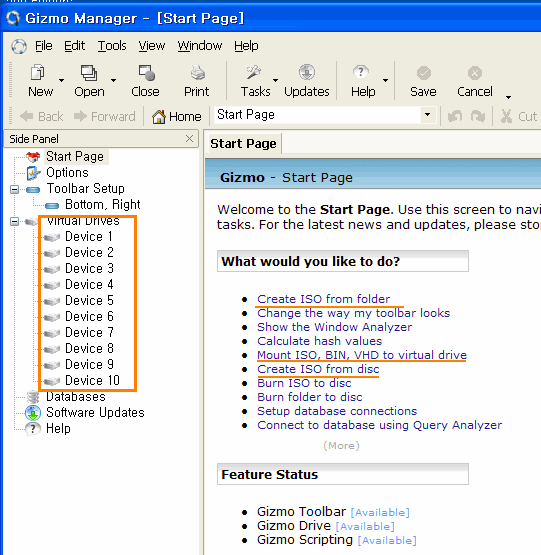
Task: Click the Databases icon in Side Panel
Action: pos(33,396)
